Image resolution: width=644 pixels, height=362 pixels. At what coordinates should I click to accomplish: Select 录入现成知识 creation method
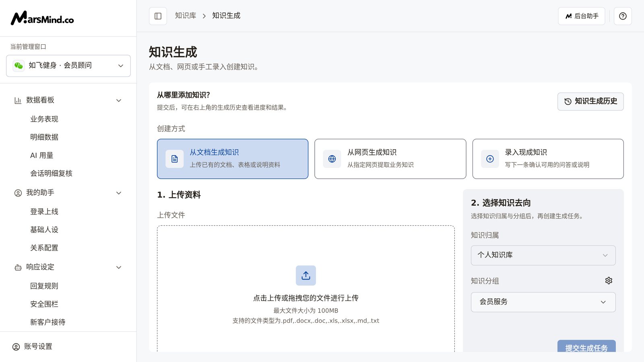tap(548, 159)
